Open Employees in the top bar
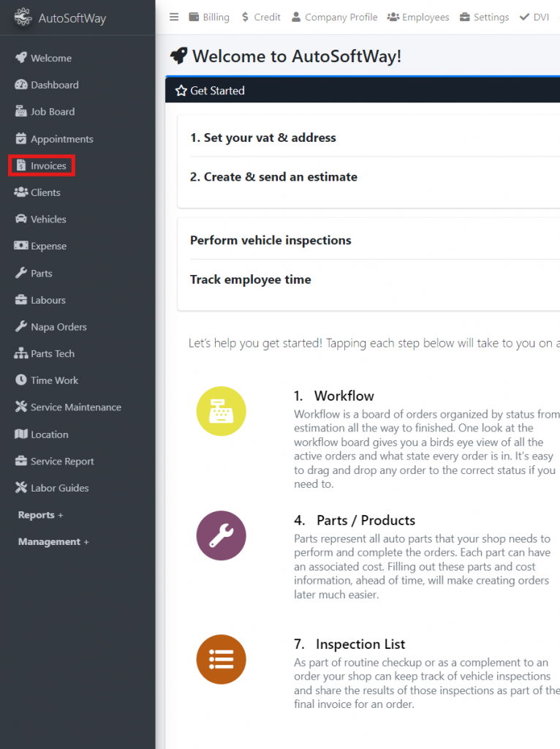This screenshot has height=749, width=560. (x=418, y=17)
